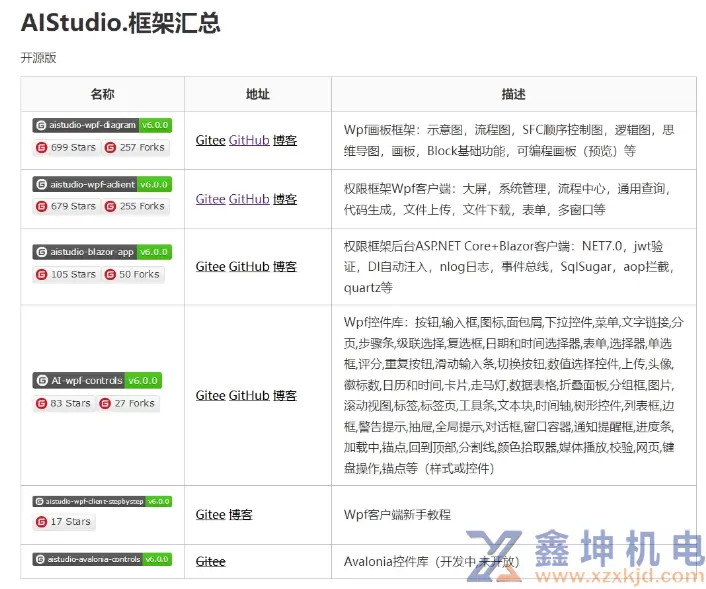Click the 679 Stars badge
Screen dimensions: 706x589
pos(66,206)
